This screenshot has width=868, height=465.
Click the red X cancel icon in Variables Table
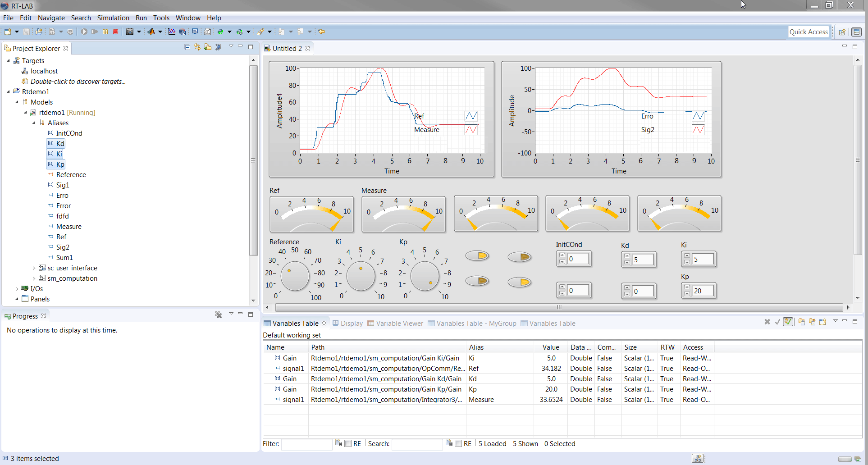pos(767,322)
